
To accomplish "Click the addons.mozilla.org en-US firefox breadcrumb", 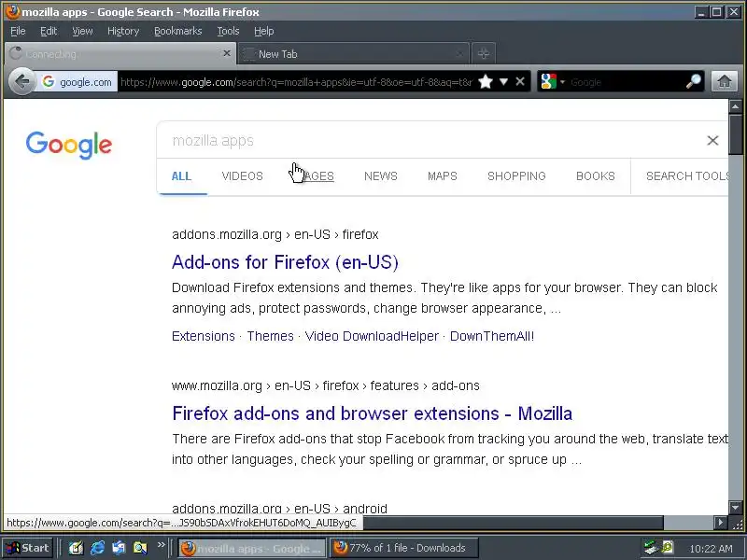I will [275, 235].
